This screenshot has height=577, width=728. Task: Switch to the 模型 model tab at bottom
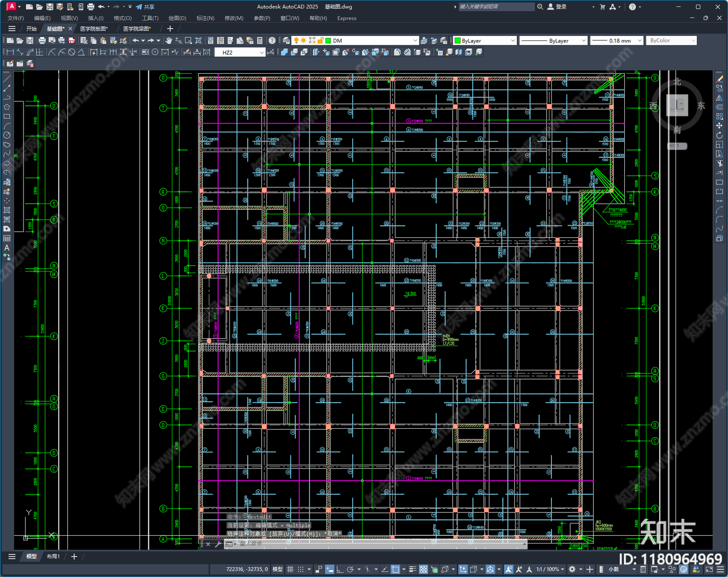(31, 556)
